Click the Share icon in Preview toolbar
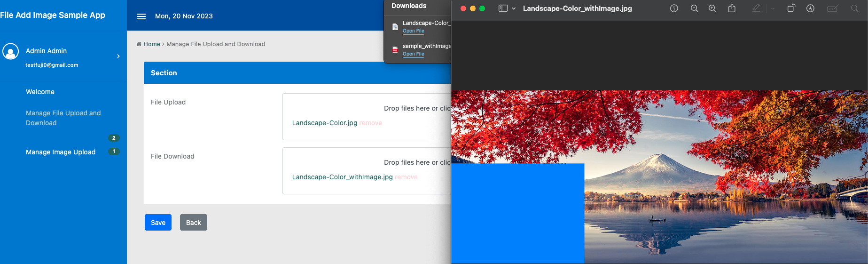 point(732,8)
